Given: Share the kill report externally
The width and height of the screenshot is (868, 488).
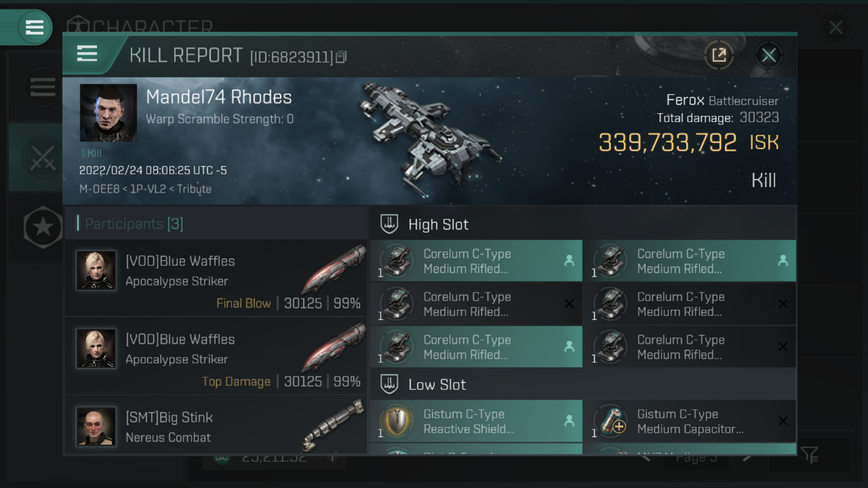Looking at the screenshot, I should pos(719,55).
